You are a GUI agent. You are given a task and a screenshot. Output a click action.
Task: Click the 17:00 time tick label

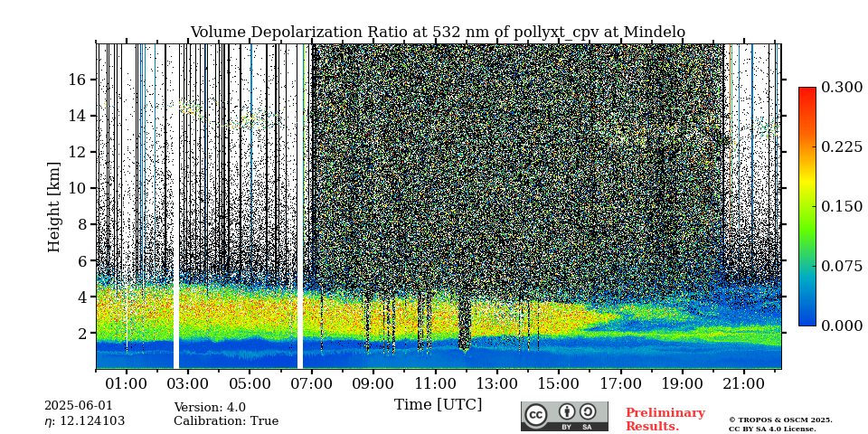point(620,383)
